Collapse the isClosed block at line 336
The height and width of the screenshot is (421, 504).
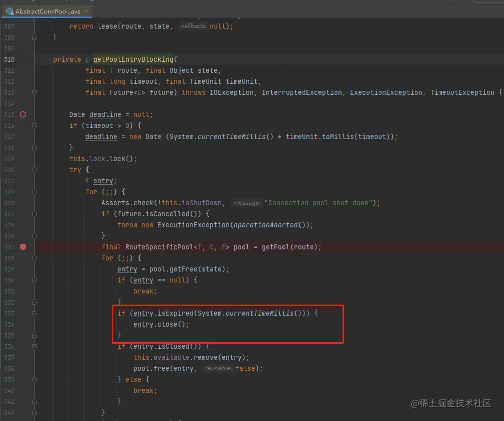(x=35, y=347)
